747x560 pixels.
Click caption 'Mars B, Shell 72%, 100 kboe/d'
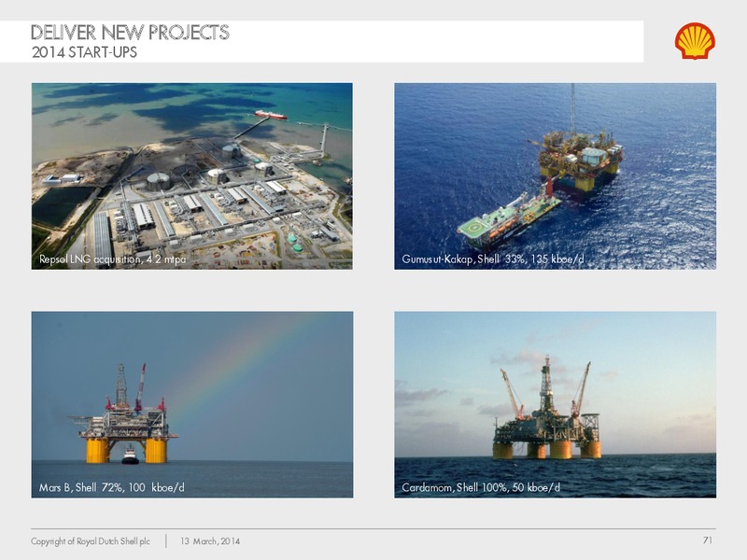(x=111, y=487)
